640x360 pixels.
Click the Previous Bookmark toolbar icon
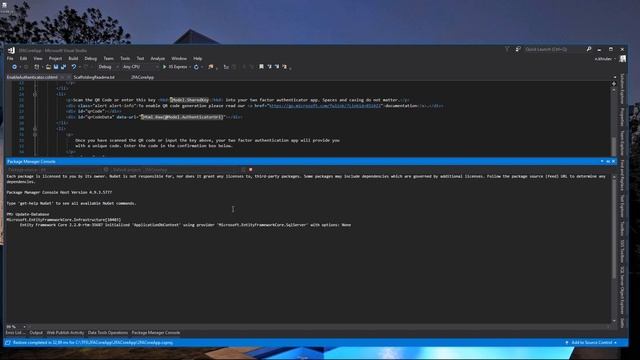tap(269, 67)
